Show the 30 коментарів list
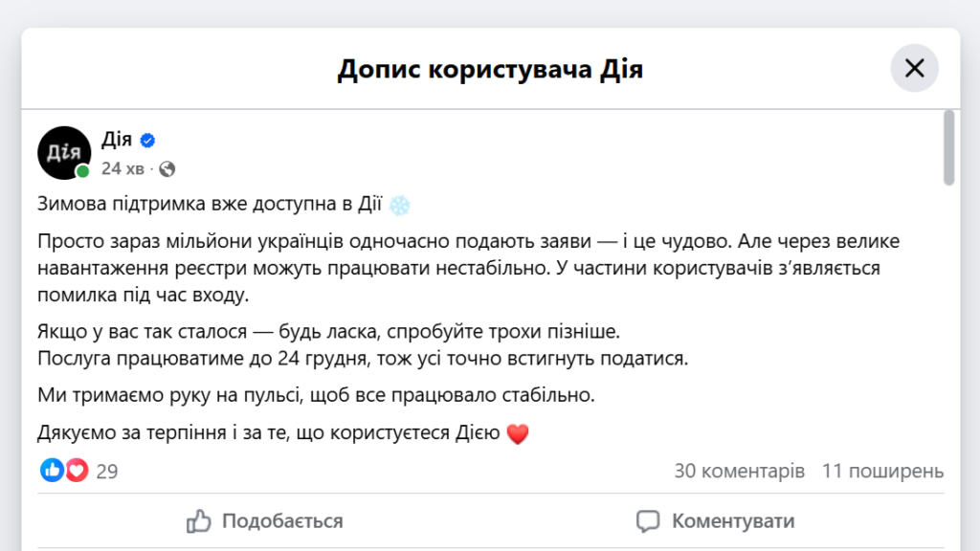The width and height of the screenshot is (980, 551). (x=739, y=472)
